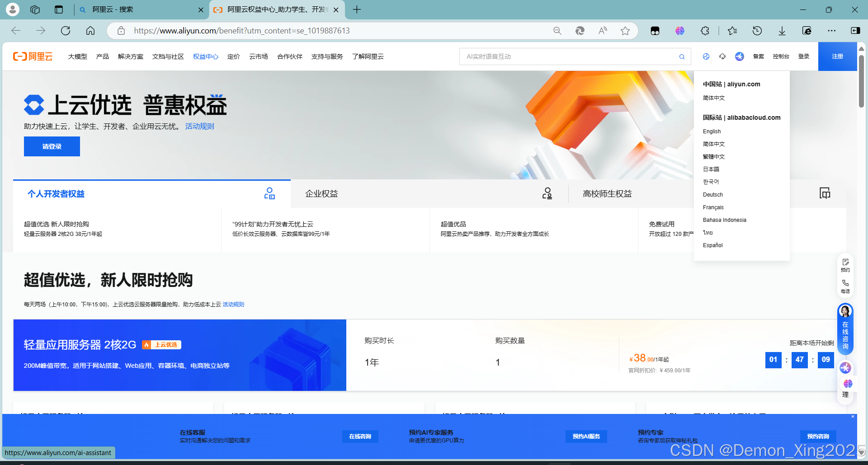Image resolution: width=868 pixels, height=465 pixels.
Task: Open the 控制台 link
Action: click(x=781, y=56)
